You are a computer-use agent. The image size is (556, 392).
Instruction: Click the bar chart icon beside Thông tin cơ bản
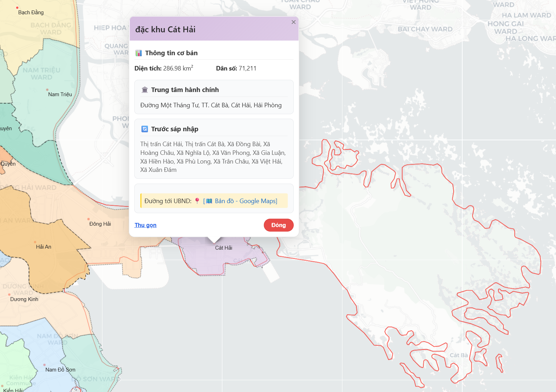coord(139,53)
